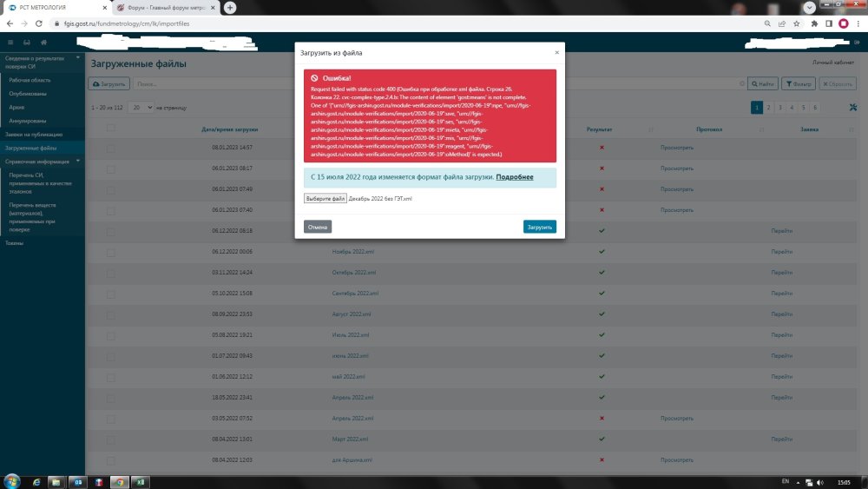Open the browser extensions puzzle icon

814,23
